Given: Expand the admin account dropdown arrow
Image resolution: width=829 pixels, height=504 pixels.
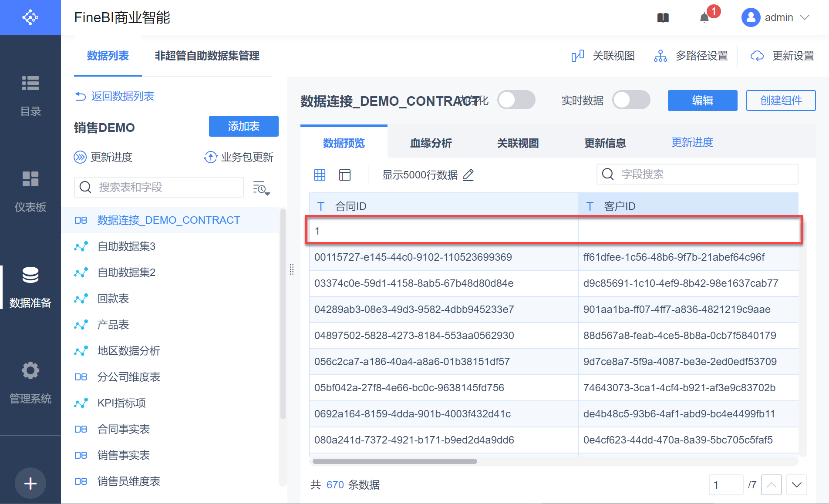Looking at the screenshot, I should click(805, 17).
